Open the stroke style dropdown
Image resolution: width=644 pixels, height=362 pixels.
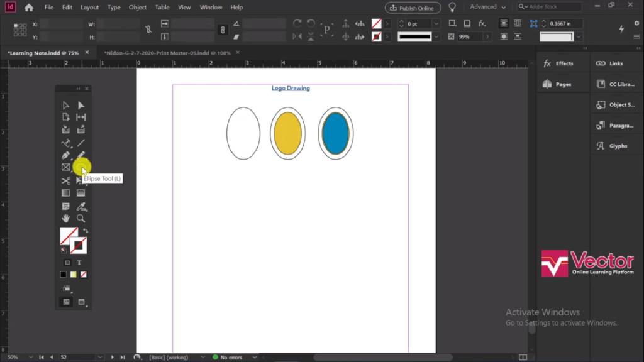pos(436,36)
